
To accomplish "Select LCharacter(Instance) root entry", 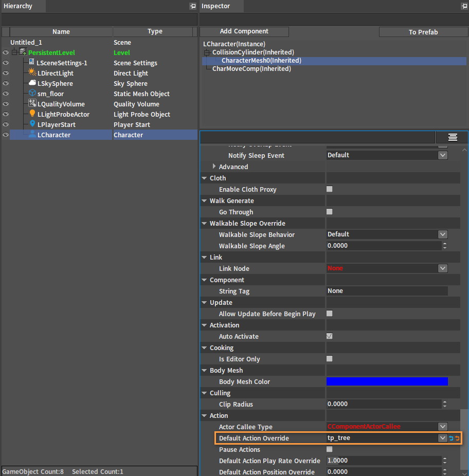I will (234, 44).
